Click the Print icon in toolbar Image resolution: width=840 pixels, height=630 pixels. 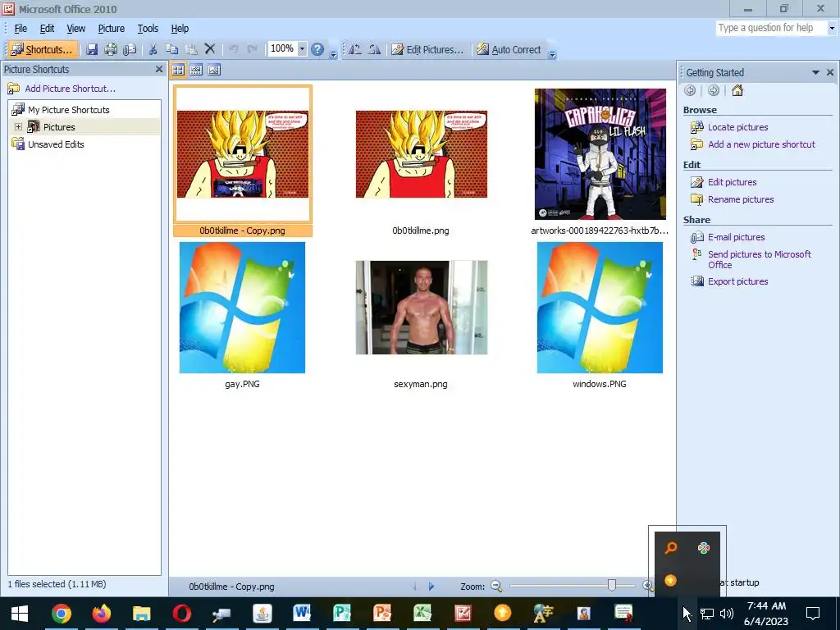pos(111,49)
